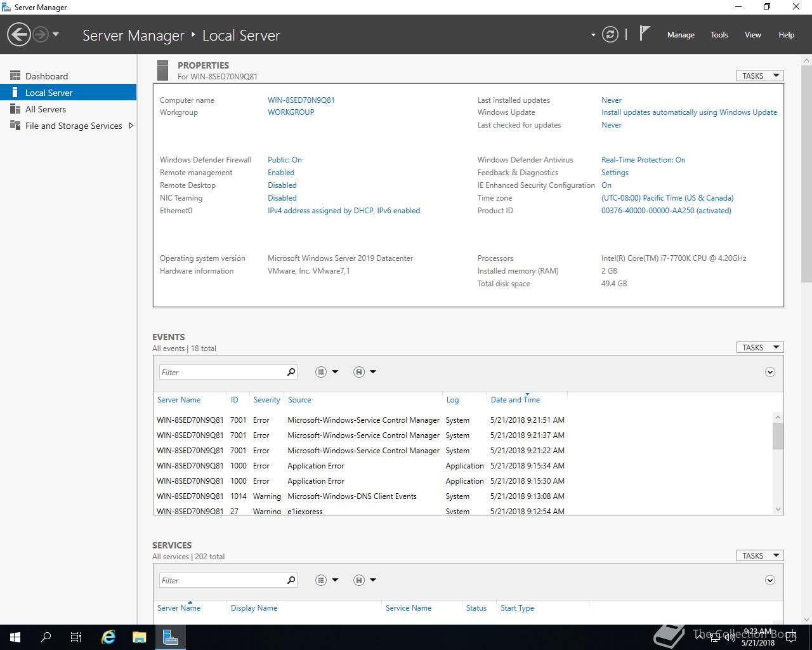Sort services by Display Name column
This screenshot has height=650, width=812.
254,608
